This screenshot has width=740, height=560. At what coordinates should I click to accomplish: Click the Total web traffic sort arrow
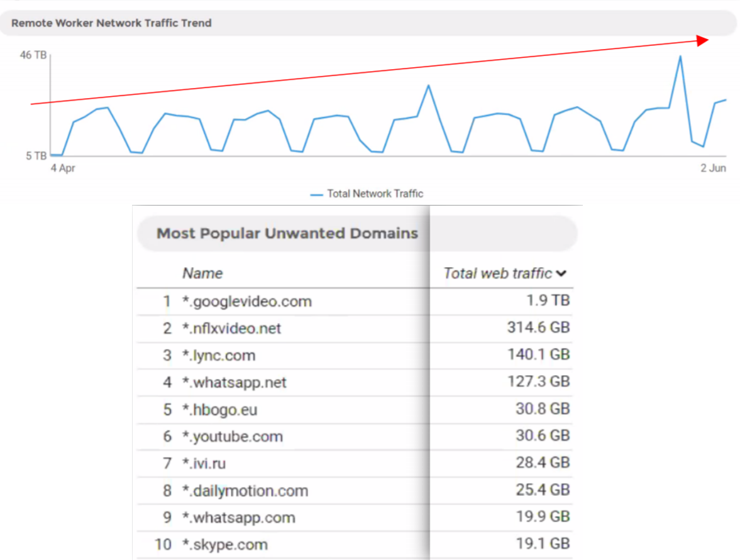coord(561,273)
